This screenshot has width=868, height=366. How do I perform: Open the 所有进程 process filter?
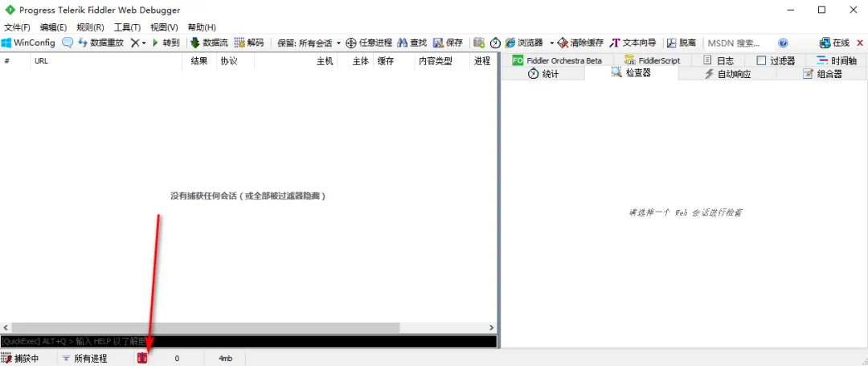(x=84, y=358)
